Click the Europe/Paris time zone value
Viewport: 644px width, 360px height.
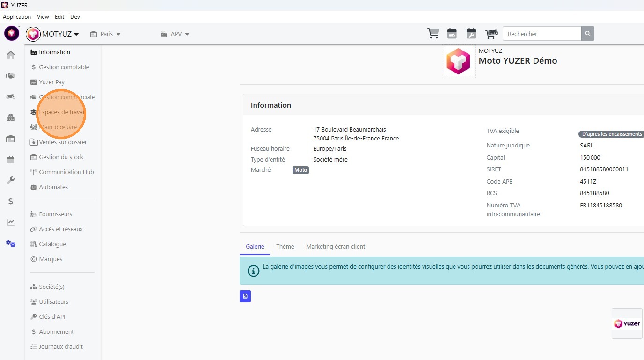click(330, 149)
